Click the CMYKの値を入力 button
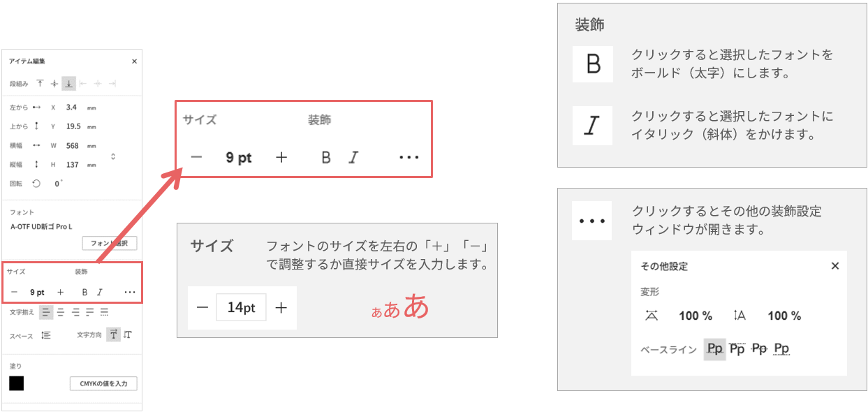The height and width of the screenshot is (412, 868). (103, 383)
